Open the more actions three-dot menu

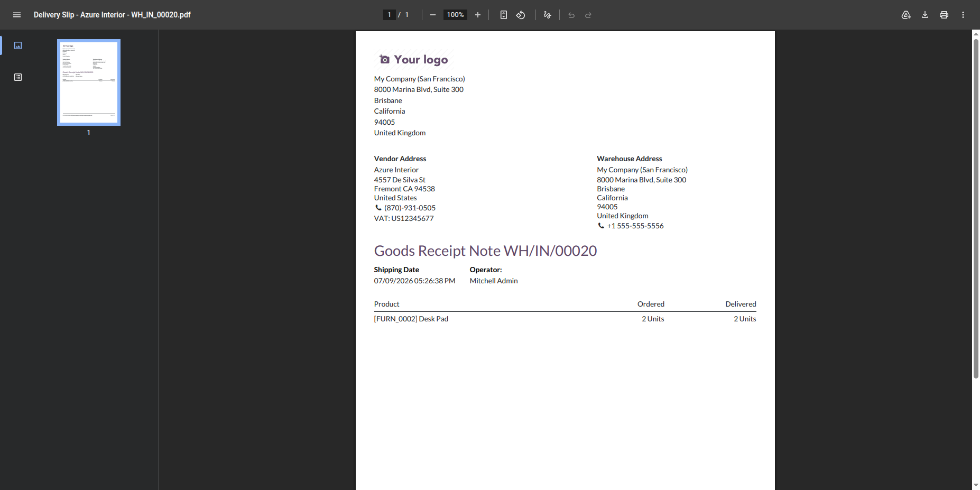[x=963, y=15]
